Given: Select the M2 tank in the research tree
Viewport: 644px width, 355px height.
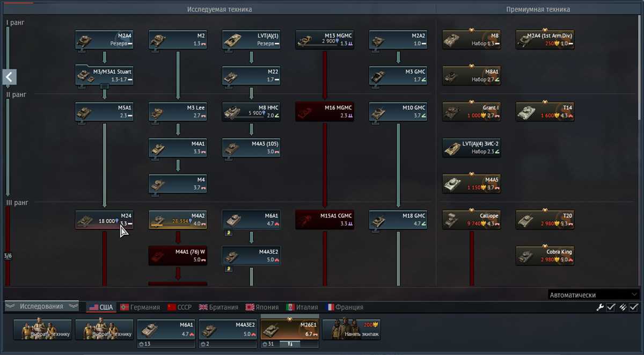Looking at the screenshot, I should click(178, 40).
